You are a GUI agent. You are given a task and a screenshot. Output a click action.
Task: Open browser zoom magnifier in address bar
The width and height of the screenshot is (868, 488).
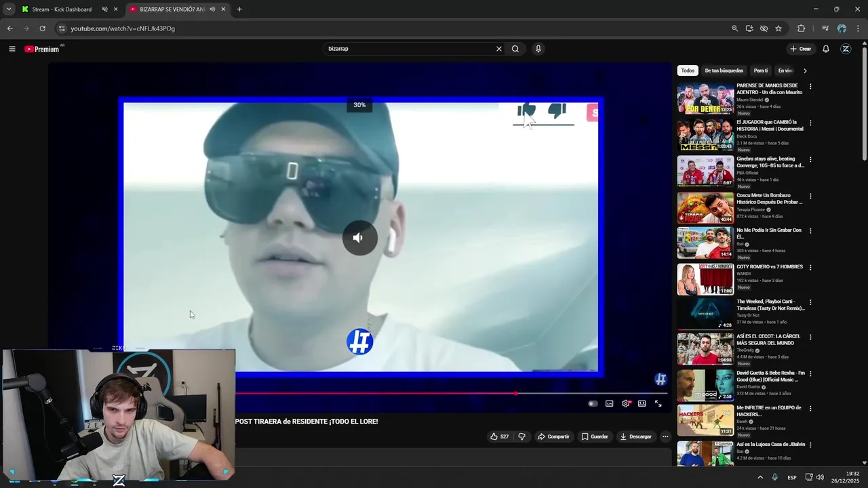[x=734, y=28]
